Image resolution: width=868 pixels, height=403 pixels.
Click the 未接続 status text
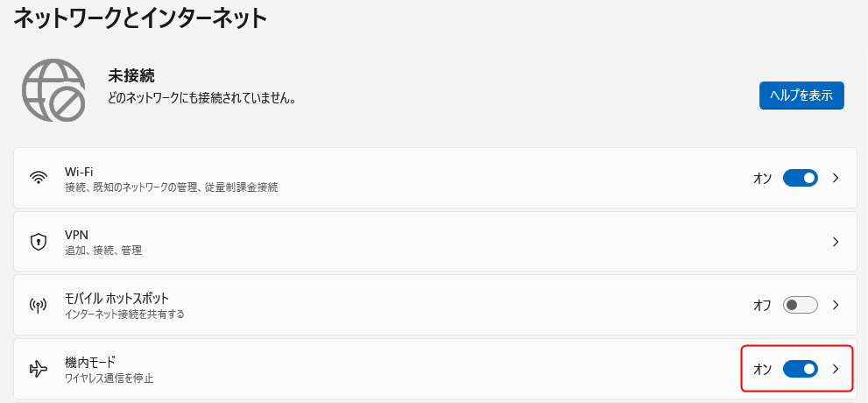(131, 76)
